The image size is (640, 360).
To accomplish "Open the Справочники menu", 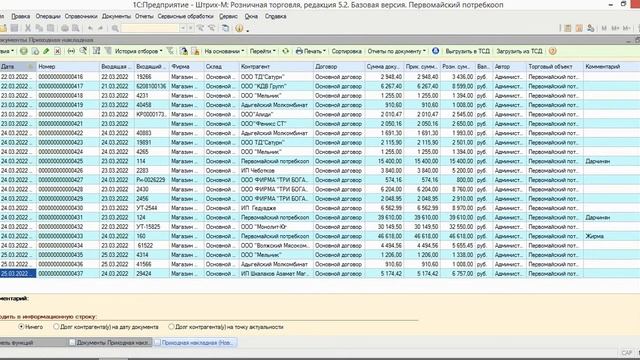I will point(81,16).
